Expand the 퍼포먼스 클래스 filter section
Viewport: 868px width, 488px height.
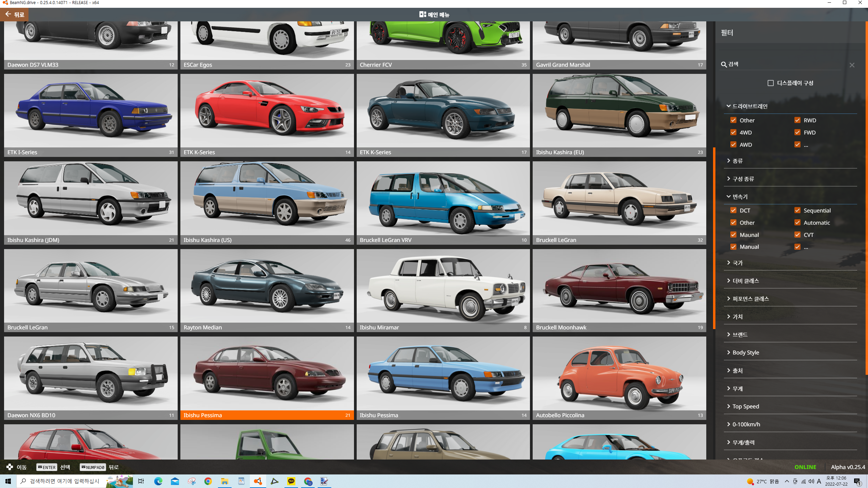(790, 299)
